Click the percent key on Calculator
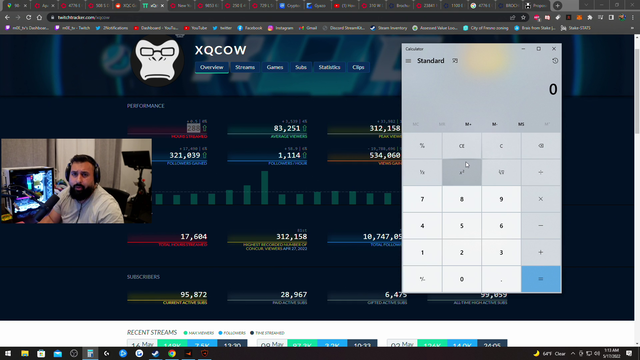Viewport: 640px width, 360px height. pyautogui.click(x=422, y=146)
